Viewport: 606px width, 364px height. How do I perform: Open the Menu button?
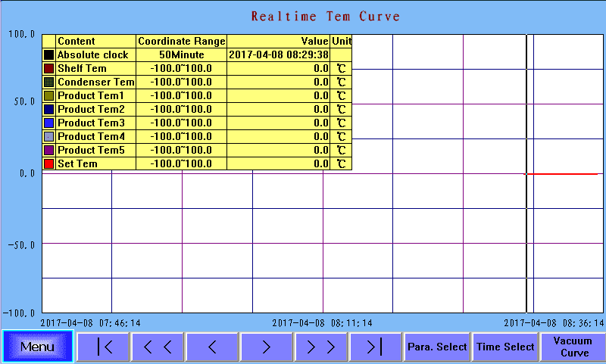(37, 347)
